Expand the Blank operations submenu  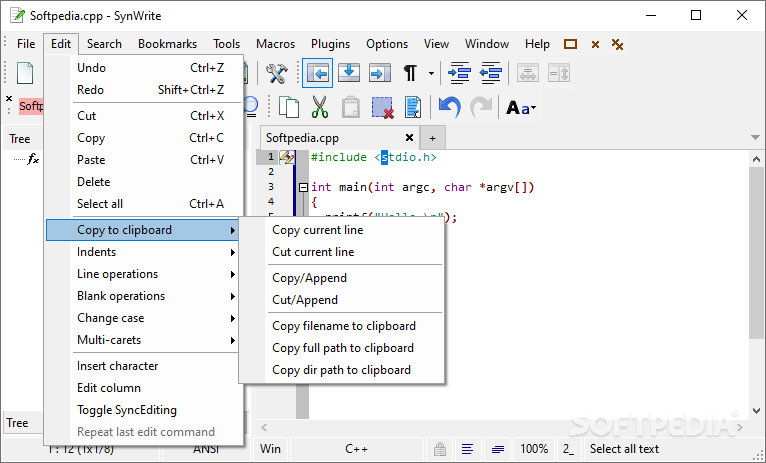[x=144, y=296]
